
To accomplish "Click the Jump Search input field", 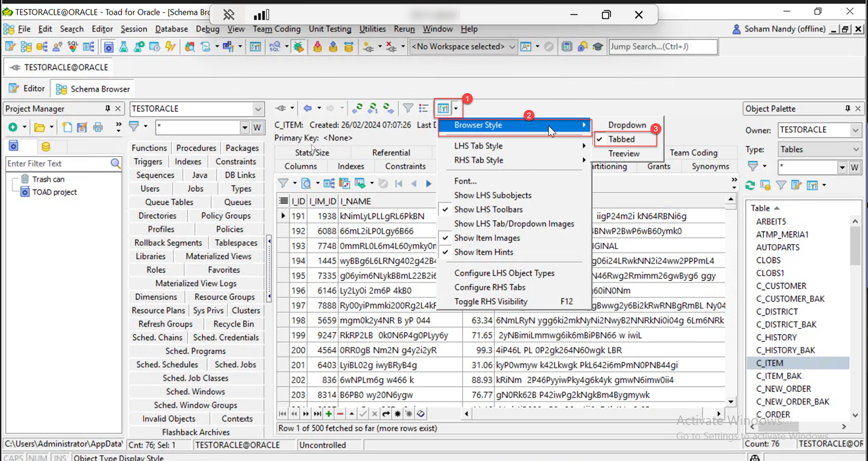I will (x=663, y=47).
